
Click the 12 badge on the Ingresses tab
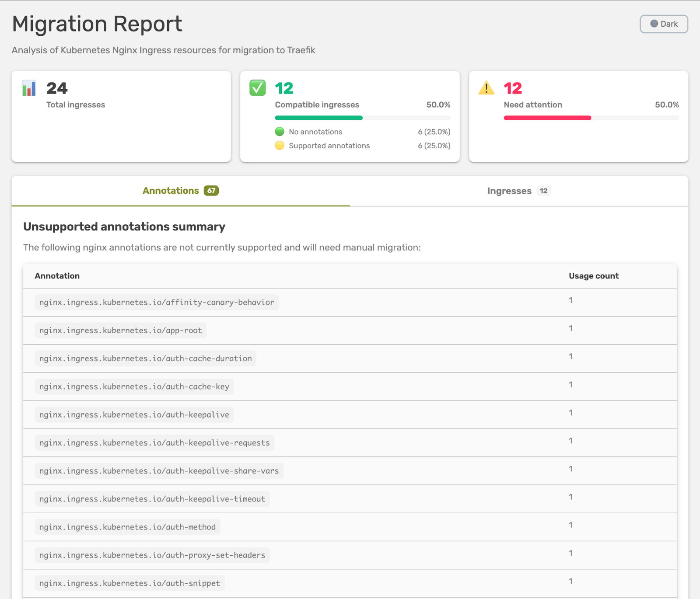544,191
